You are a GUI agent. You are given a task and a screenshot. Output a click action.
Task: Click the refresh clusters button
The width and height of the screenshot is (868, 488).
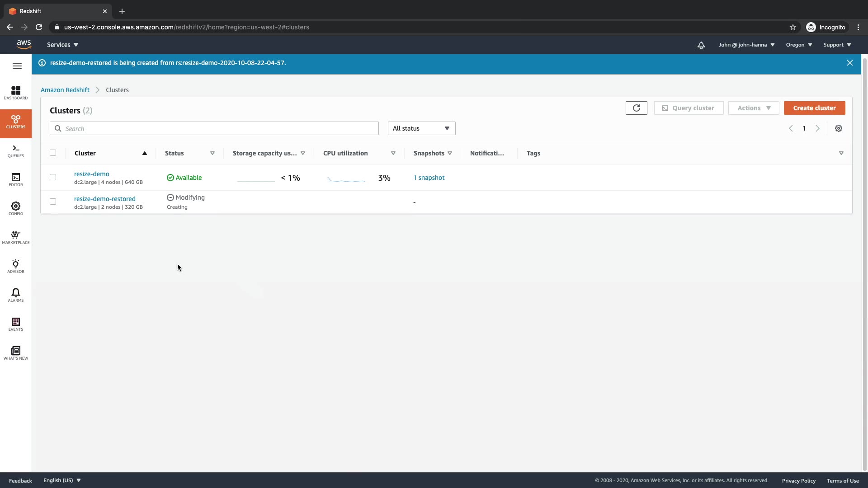coord(636,108)
